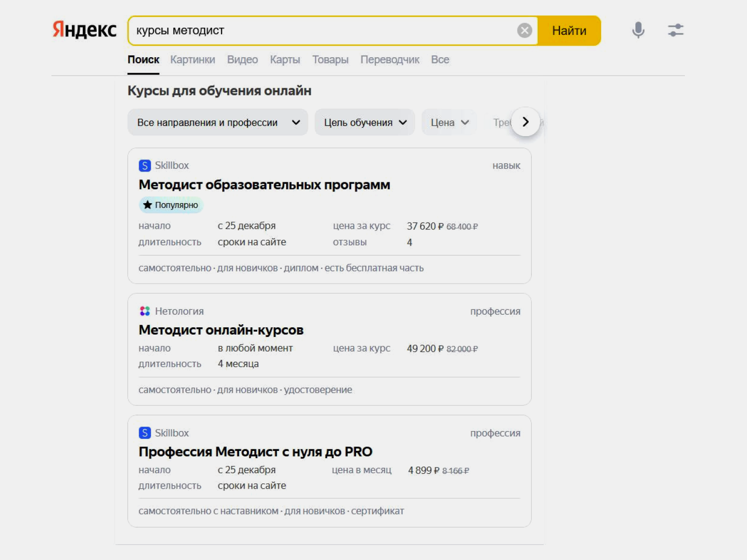Click the price 49 200 ₽

[425, 349]
